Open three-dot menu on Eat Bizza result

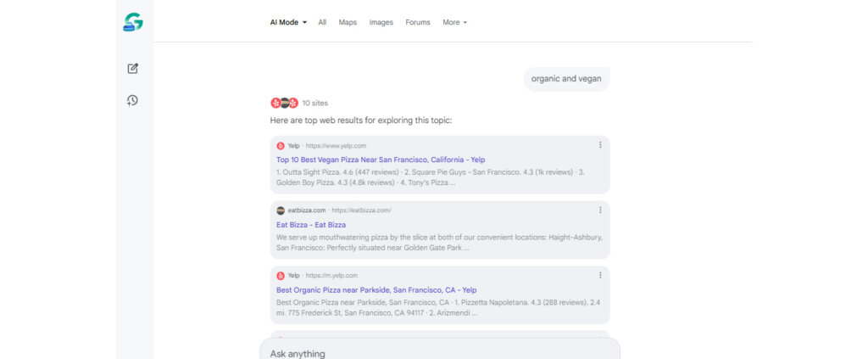(x=600, y=210)
